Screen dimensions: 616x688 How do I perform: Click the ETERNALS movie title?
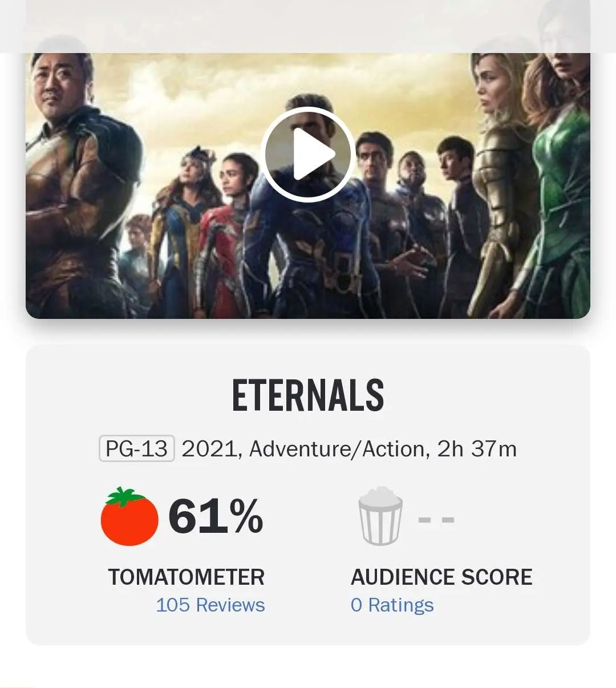(308, 395)
